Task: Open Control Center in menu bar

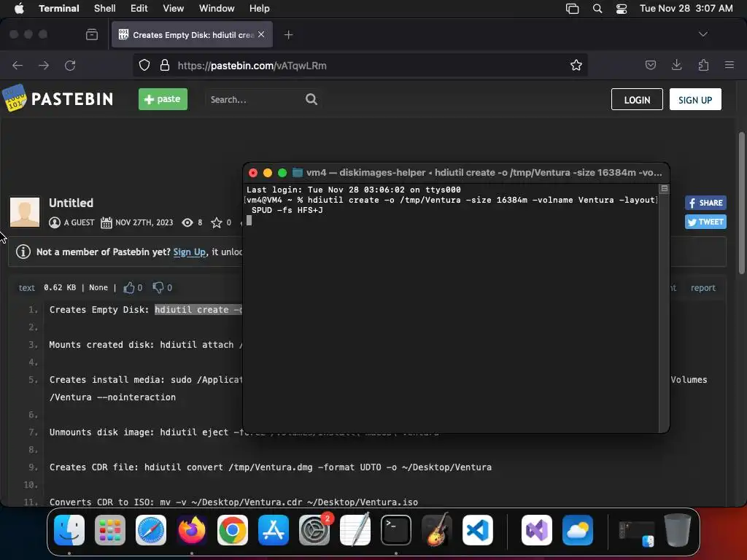Action: 622,9
